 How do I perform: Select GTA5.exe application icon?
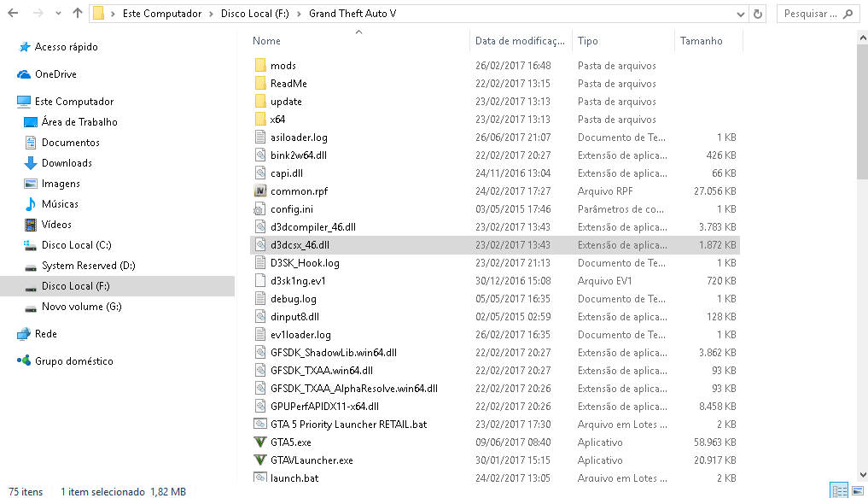[260, 442]
